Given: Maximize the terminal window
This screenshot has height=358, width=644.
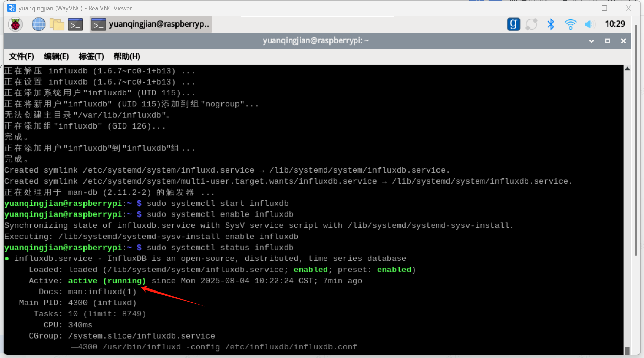Looking at the screenshot, I should tap(607, 41).
